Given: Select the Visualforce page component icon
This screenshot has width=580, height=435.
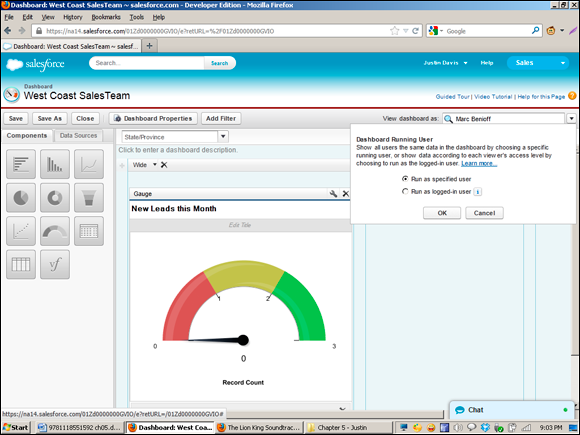Looking at the screenshot, I should (55, 264).
